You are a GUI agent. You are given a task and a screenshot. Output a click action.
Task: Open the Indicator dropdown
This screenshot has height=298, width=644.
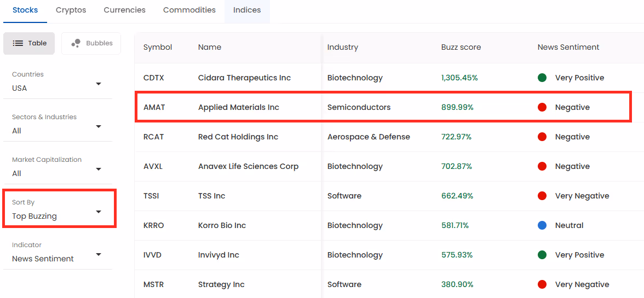pyautogui.click(x=58, y=254)
